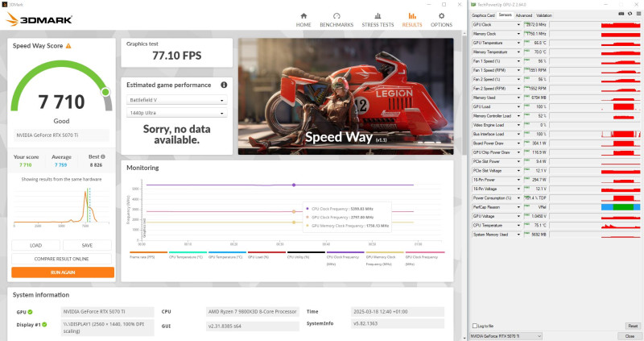Screen dimensions: 644x341
Task: Open the NVIDIA GeForce RTX 5070 Ti selector in GPU-Z
Action: click(x=506, y=336)
